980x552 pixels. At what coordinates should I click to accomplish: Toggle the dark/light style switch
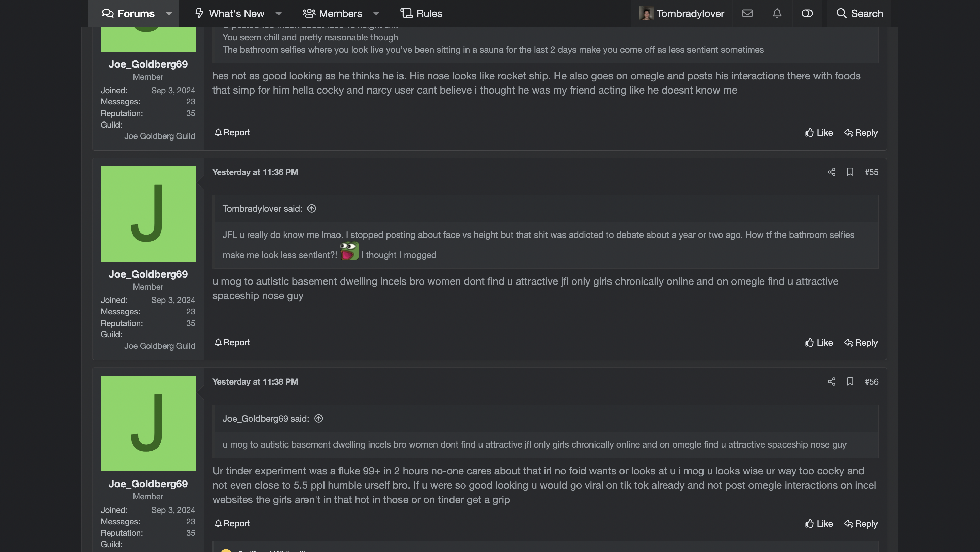pos(807,13)
